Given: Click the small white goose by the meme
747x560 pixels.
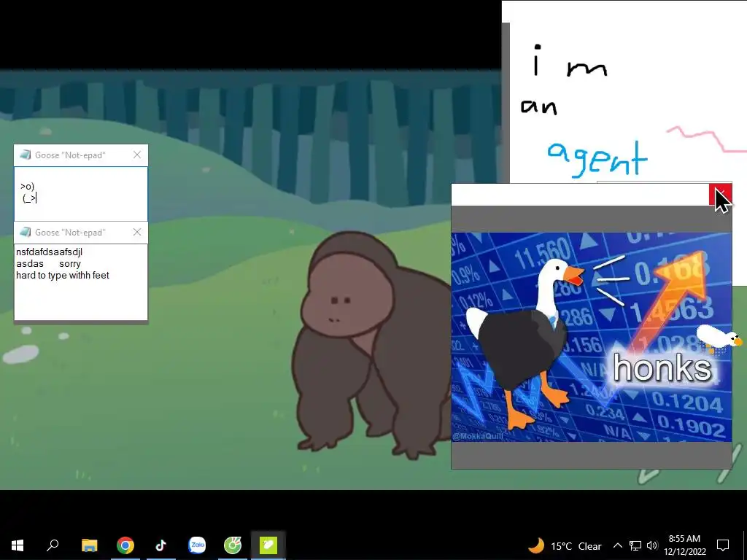Looking at the screenshot, I should pos(719,338).
